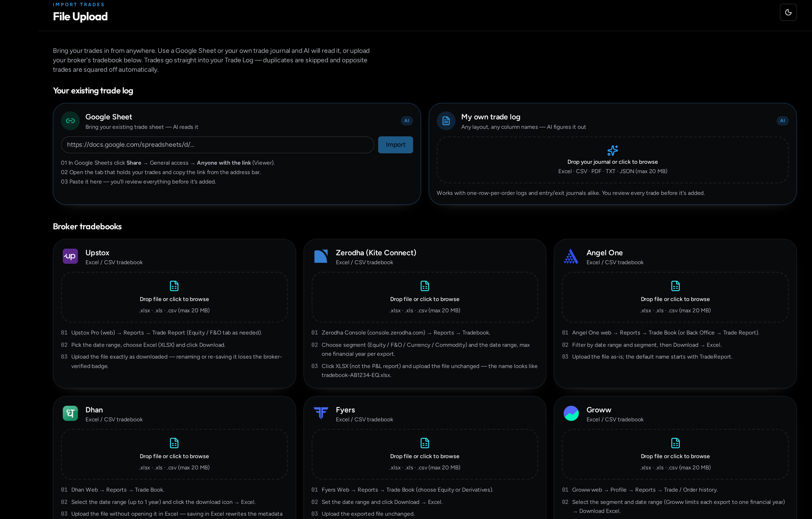Screen dimensions: 812x519
Task: Click 'Set the date range and click Download' step
Action: coord(382,502)
